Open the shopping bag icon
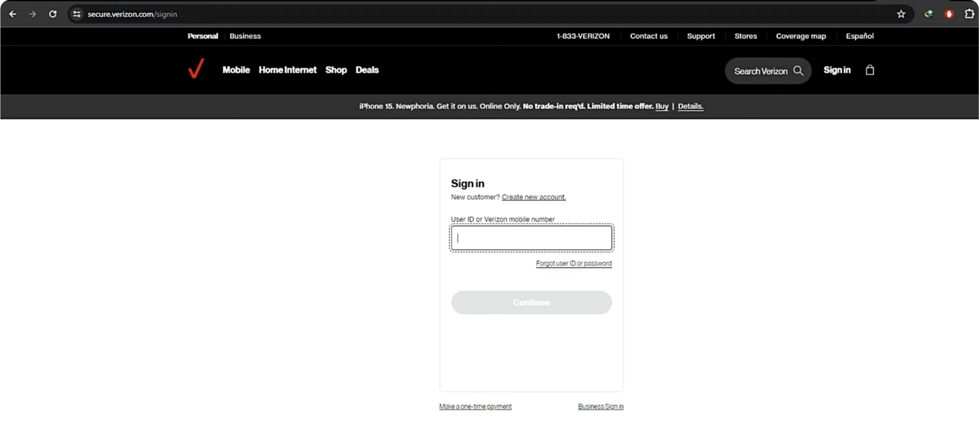 coord(870,70)
